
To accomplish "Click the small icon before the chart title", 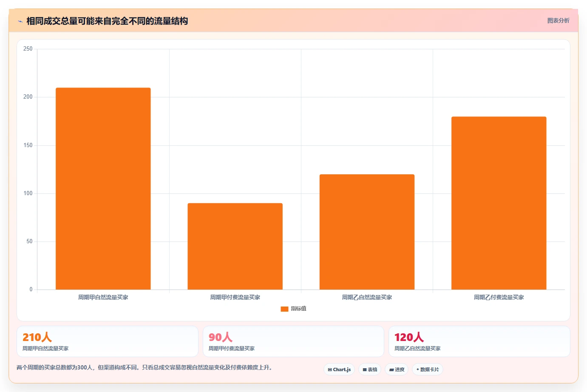I will tap(20, 21).
